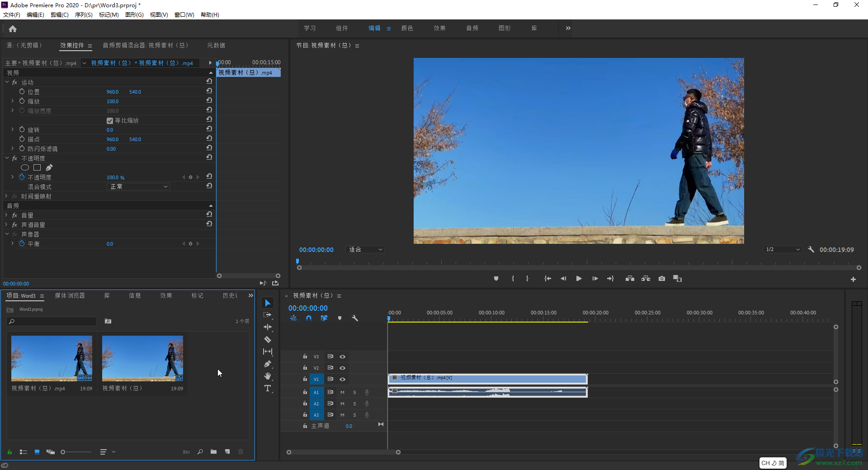Switch to Media Browser tab
The width and height of the screenshot is (868, 470).
point(70,295)
